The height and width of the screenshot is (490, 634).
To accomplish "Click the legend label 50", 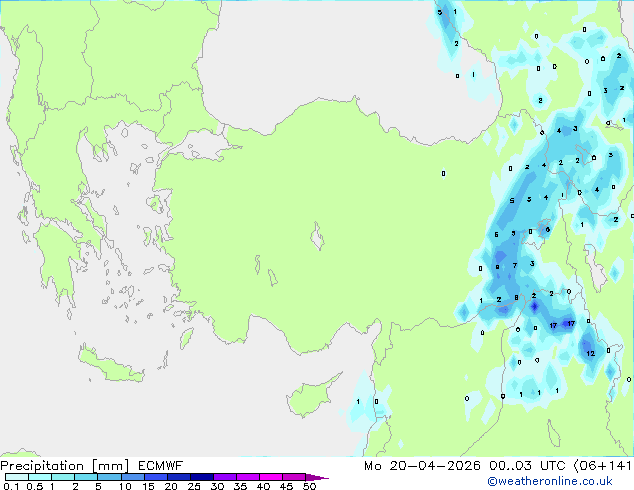I will point(310,486).
